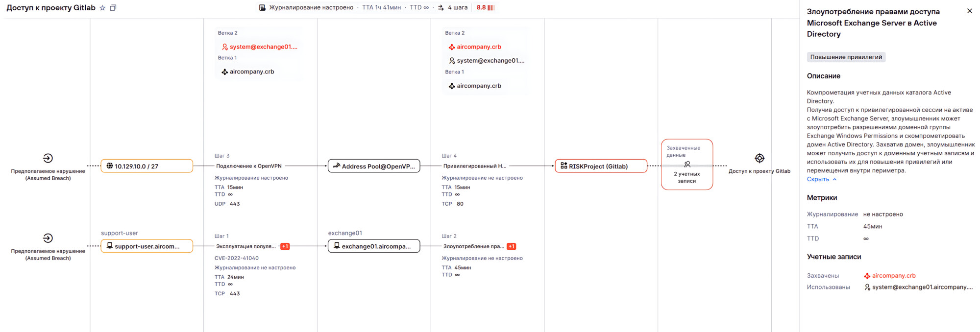Viewport: 980px width, 332px height.
Task: Click the TCP 443 port entry under Step 1
Action: (x=227, y=294)
